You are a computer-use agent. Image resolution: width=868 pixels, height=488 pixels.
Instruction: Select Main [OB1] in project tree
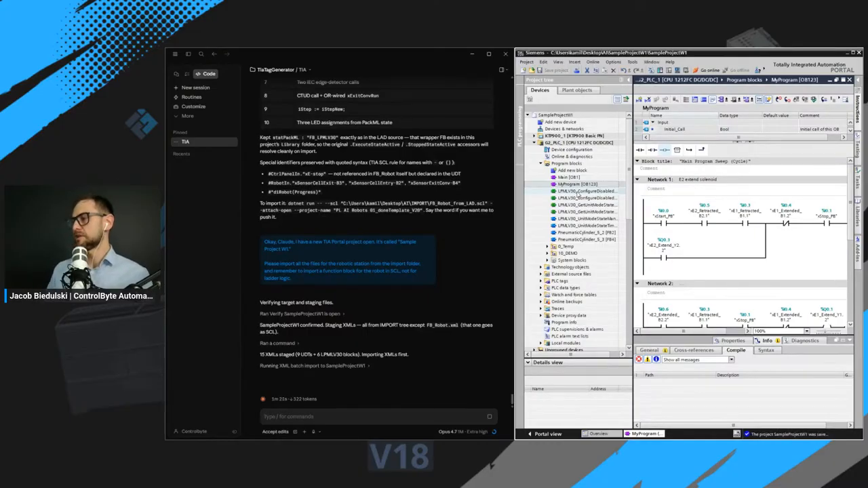568,177
